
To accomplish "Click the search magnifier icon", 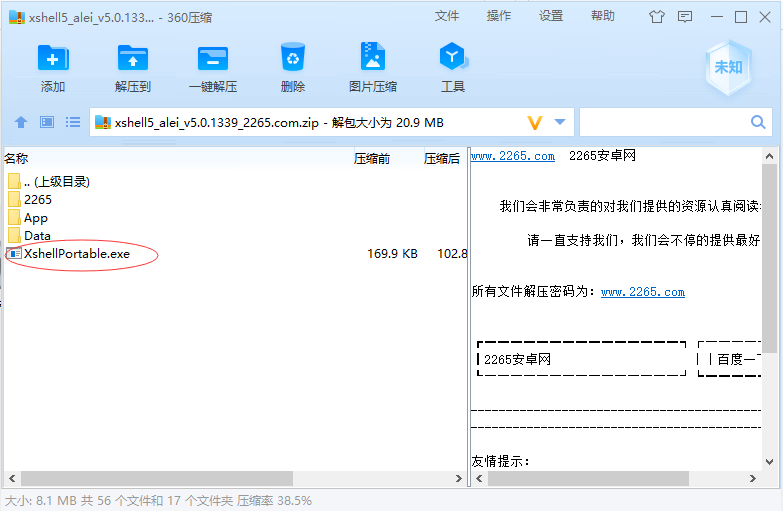I will (x=758, y=122).
